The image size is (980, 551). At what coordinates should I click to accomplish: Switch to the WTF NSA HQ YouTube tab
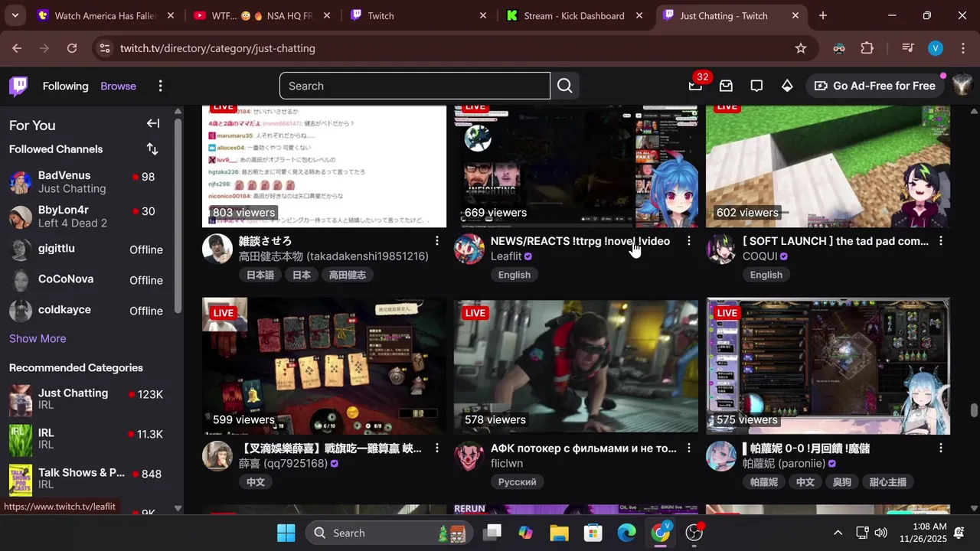pyautogui.click(x=262, y=15)
